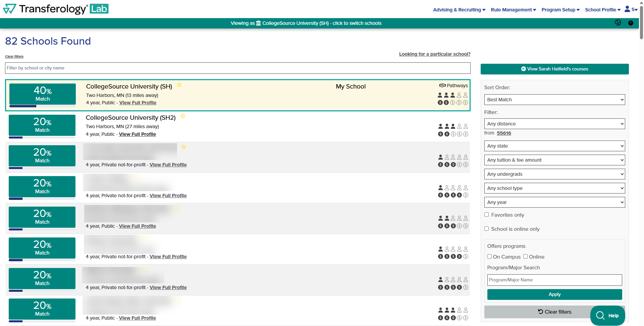
Task: Open the Any school type dropdown
Action: pos(555,188)
